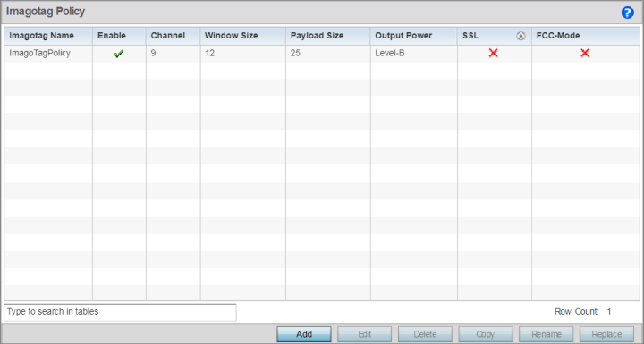The image size is (644, 344).
Task: Click the green Enable checkmark for ImagoTagPolicy
Action: [x=119, y=54]
